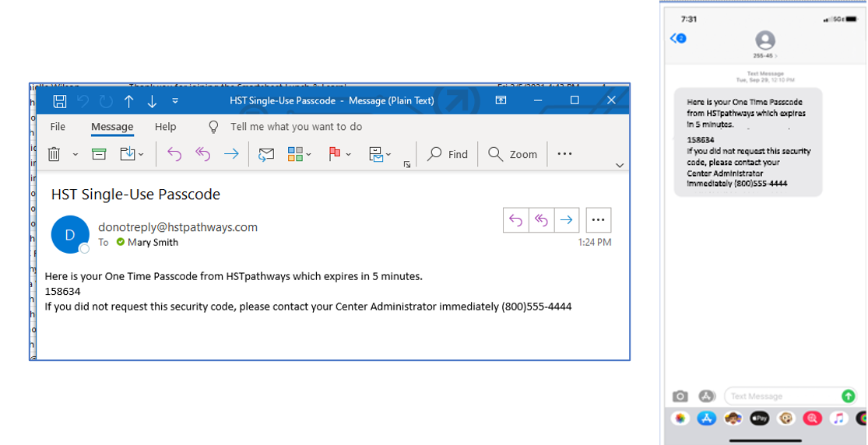Viewport: 868px width, 445px height.
Task: Click Reply button in the message header
Action: pyautogui.click(x=516, y=220)
